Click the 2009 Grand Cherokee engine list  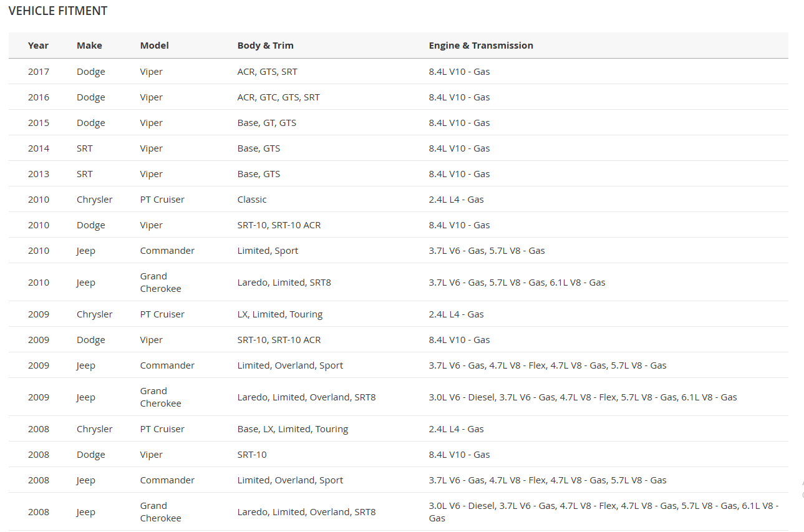point(583,397)
